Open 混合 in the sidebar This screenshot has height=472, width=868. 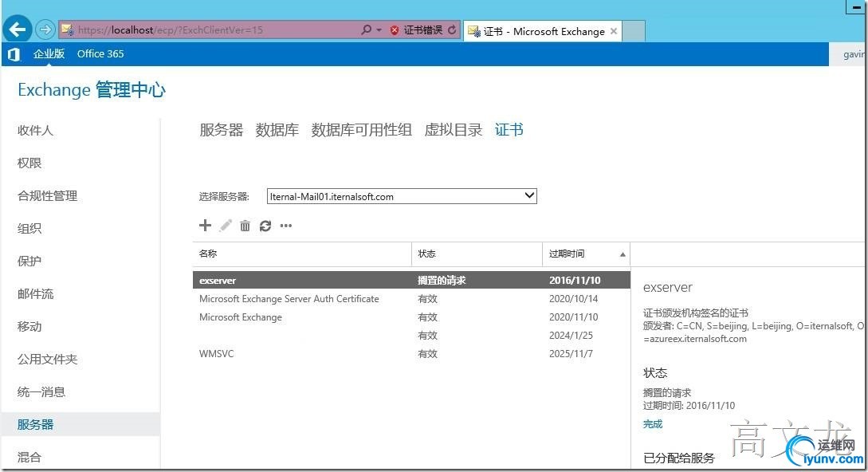(29, 457)
